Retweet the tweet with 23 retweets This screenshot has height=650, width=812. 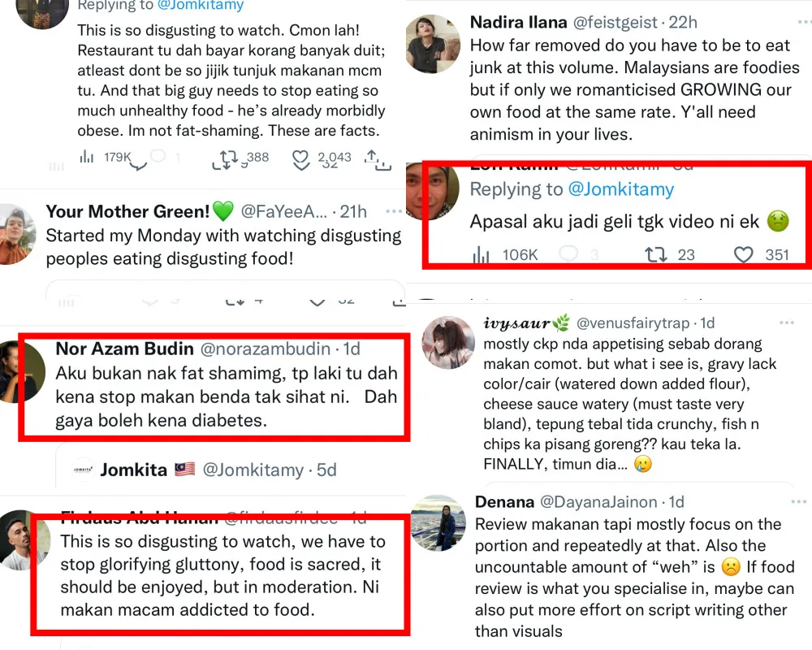(x=655, y=254)
